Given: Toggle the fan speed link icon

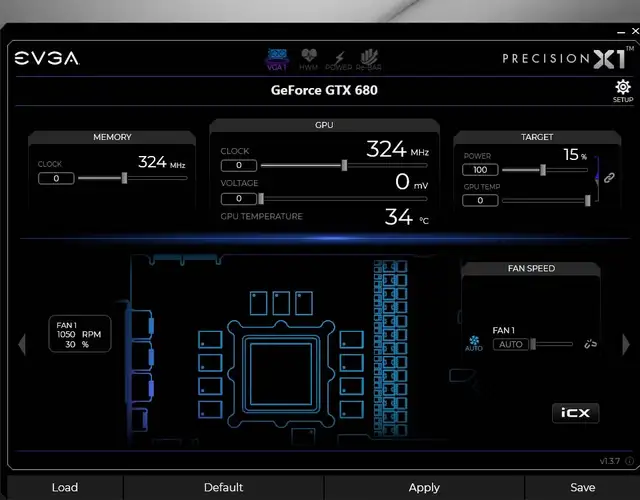Looking at the screenshot, I should point(590,344).
